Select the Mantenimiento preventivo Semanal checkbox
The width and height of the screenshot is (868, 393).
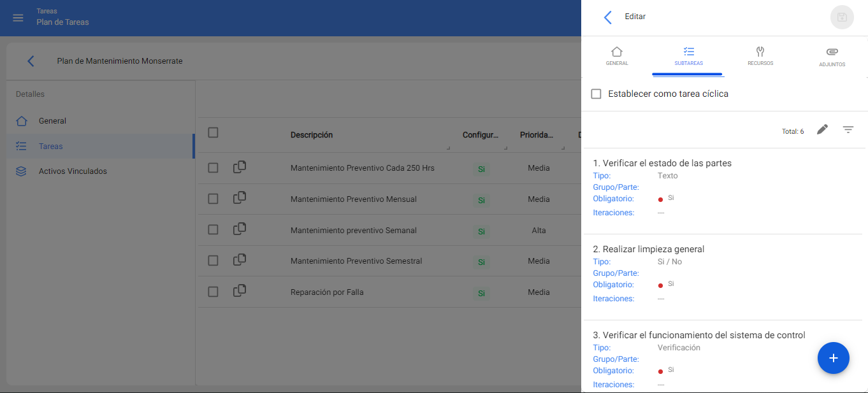pyautogui.click(x=213, y=230)
